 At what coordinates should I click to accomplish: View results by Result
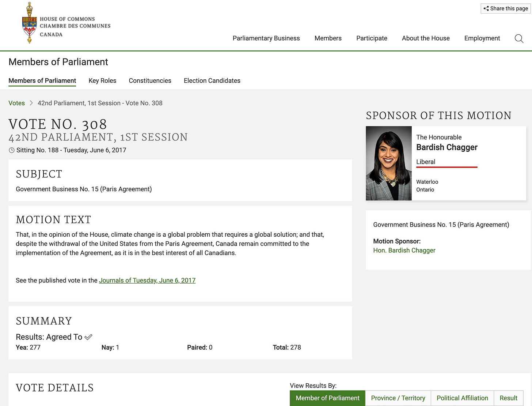pos(508,398)
